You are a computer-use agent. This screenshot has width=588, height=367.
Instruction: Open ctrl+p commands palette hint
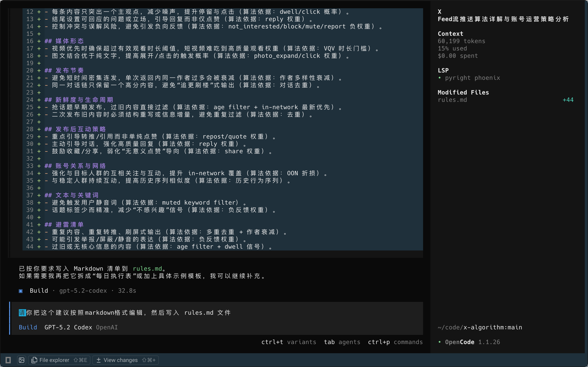(x=395, y=342)
